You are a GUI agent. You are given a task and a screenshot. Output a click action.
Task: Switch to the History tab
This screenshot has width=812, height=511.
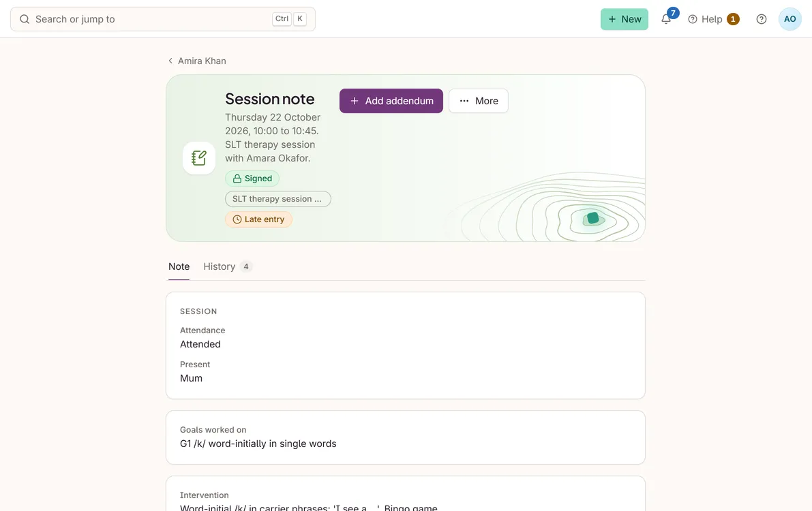point(227,266)
